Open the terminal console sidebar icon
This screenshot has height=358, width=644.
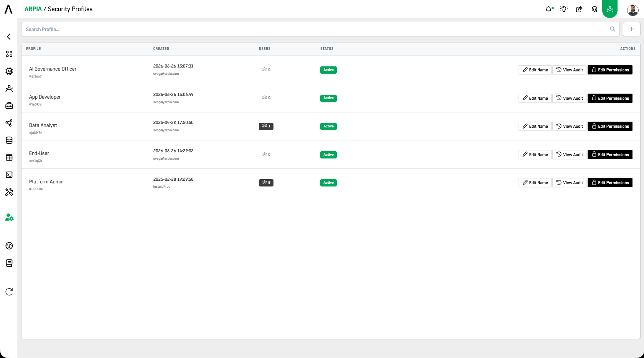(x=9, y=175)
